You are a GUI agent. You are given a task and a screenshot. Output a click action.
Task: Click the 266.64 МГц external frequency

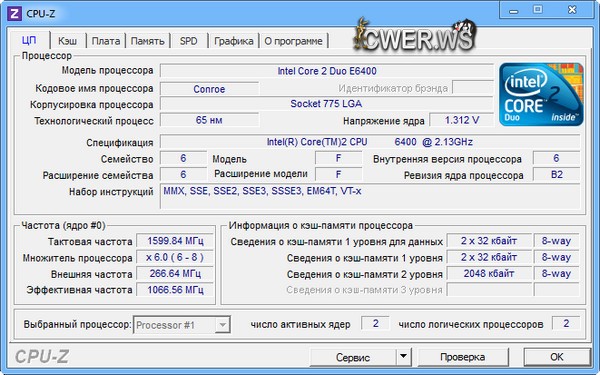pos(175,274)
